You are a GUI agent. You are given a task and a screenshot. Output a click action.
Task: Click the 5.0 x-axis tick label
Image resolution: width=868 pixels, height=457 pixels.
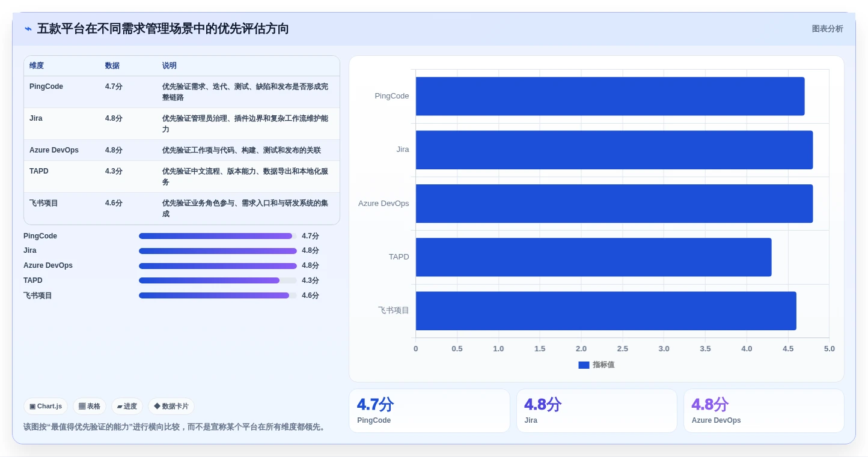click(829, 349)
